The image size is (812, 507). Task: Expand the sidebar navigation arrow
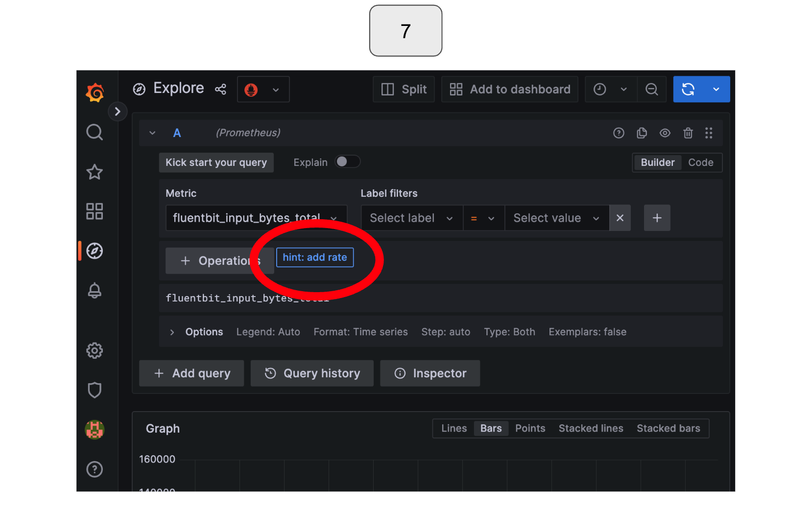tap(118, 112)
